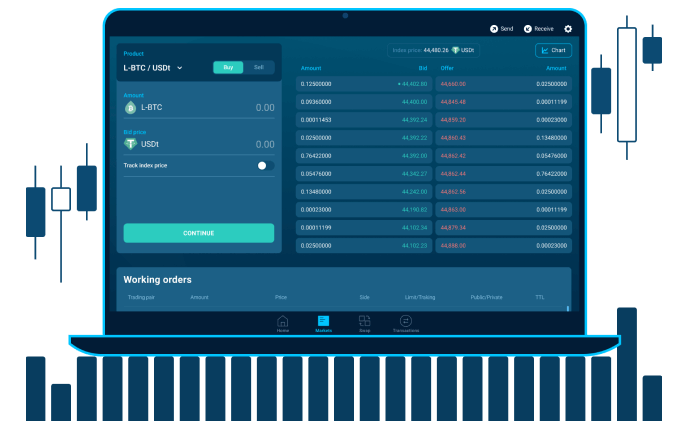The height and width of the screenshot is (421, 686).
Task: Go to Home in bottom navigation
Action: coord(283,324)
